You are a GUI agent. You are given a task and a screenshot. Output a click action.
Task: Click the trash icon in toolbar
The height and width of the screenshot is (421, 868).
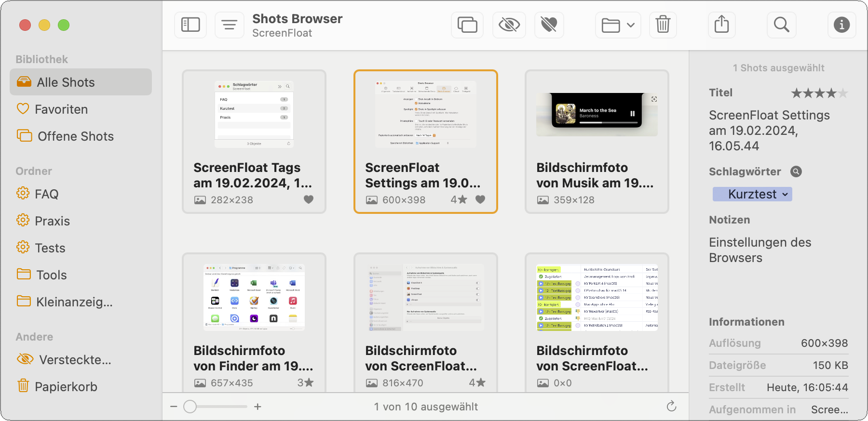(663, 25)
